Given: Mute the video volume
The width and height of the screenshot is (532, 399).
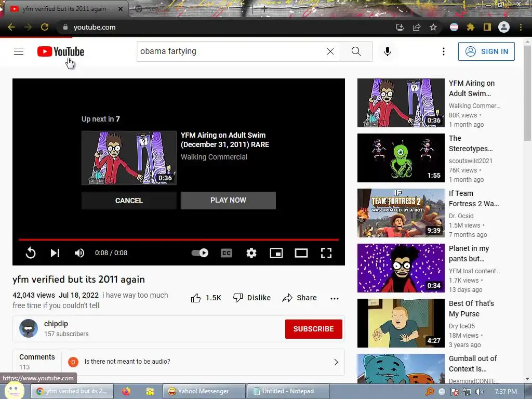Looking at the screenshot, I should pos(79,253).
